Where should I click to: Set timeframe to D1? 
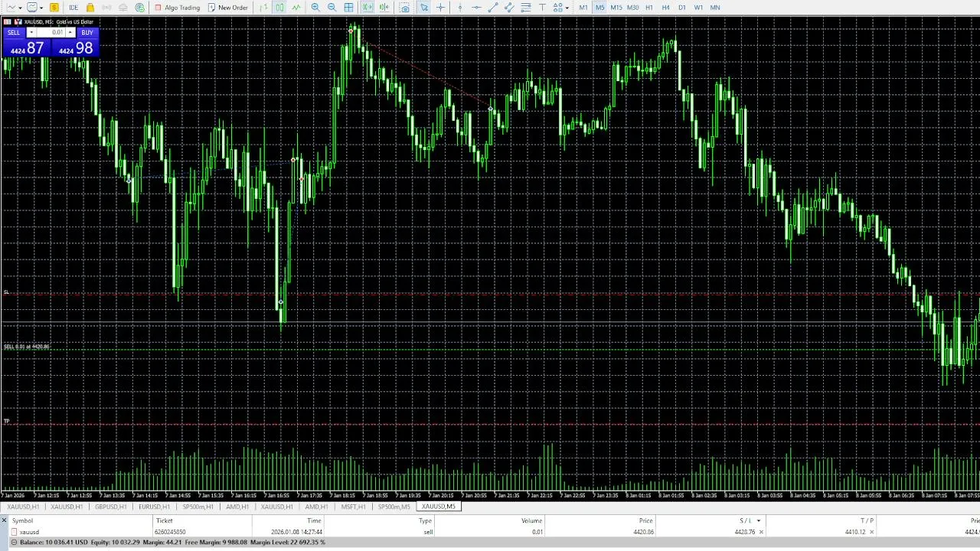pyautogui.click(x=682, y=8)
